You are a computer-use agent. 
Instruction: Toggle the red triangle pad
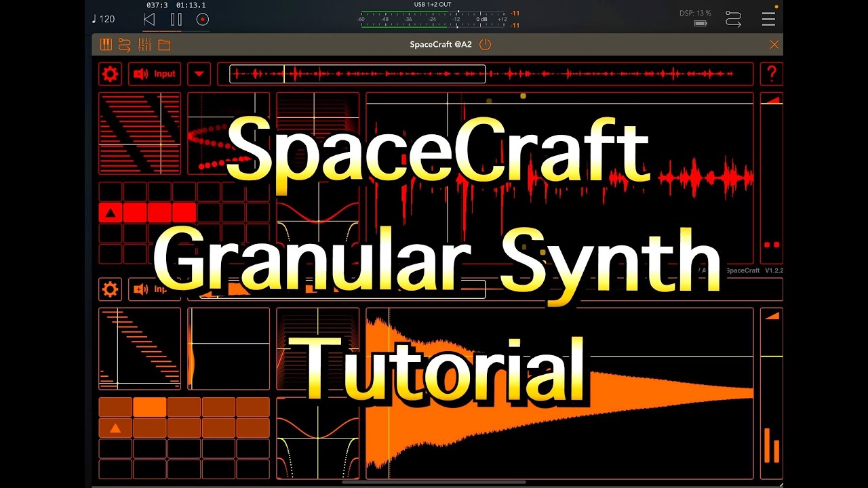click(x=111, y=213)
